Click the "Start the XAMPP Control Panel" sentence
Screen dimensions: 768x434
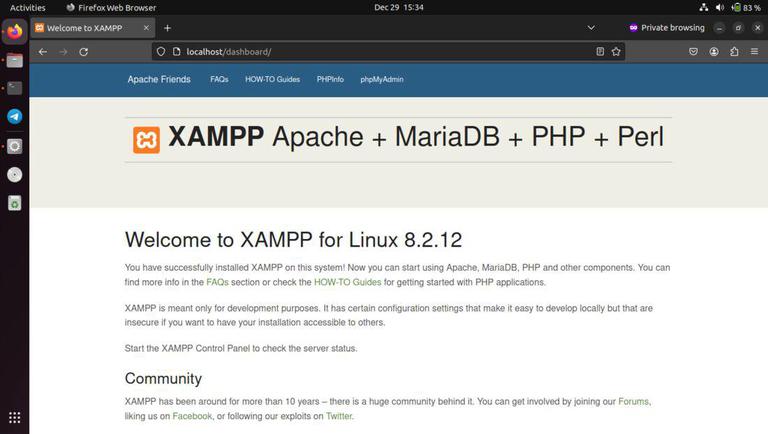pyautogui.click(x=241, y=348)
